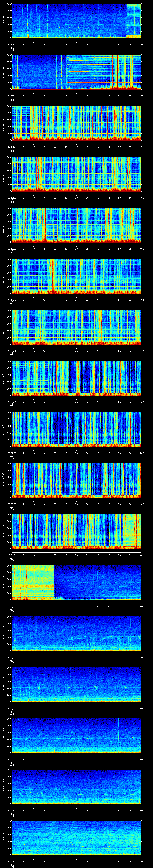Image resolution: width=153 pixels, height=868 pixels.
Task: Click the spectrogram panel starting at 20:27:00
Action: click(77, 685)
